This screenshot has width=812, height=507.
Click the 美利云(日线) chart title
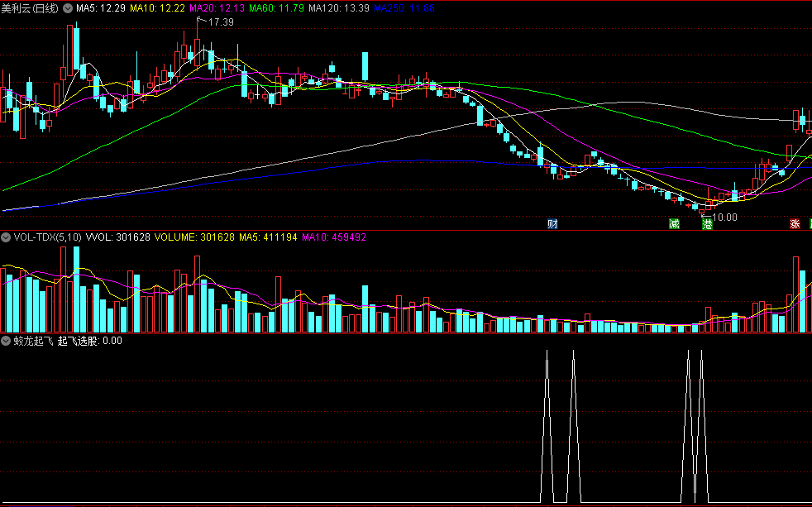(x=30, y=8)
